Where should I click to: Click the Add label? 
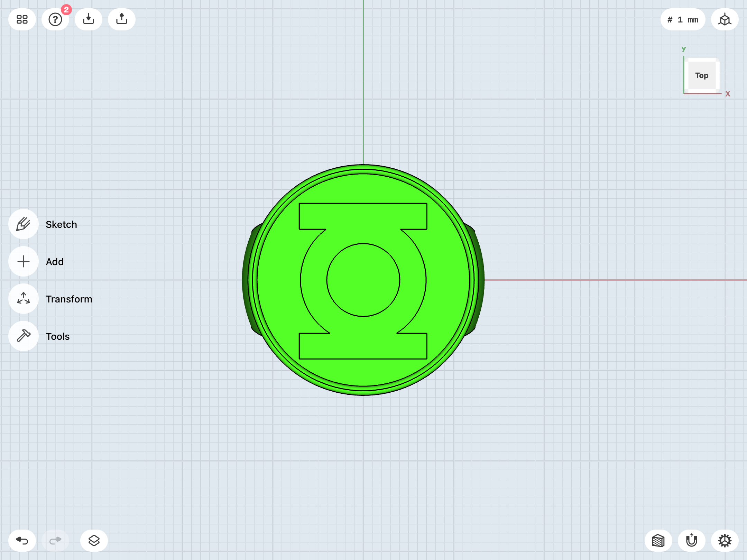click(55, 262)
